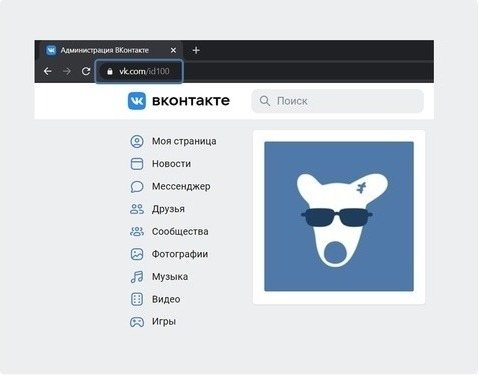Click the magnifier icon in search
The height and width of the screenshot is (375, 479).
pyautogui.click(x=265, y=101)
